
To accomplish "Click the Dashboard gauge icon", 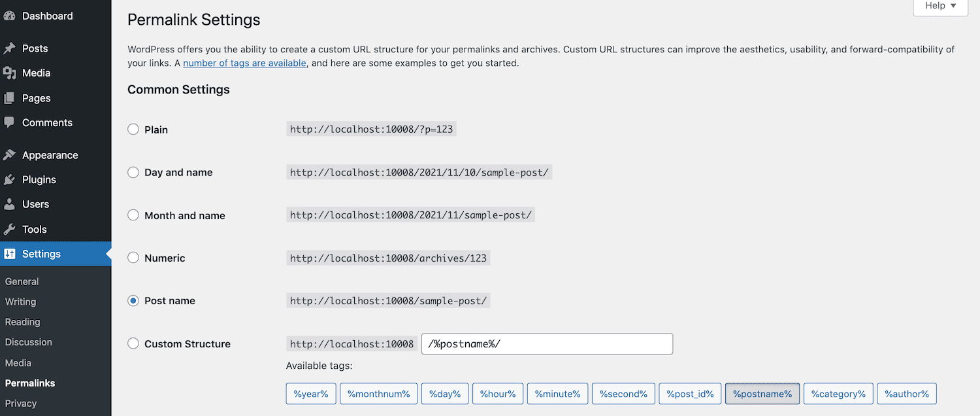I will tap(12, 15).
